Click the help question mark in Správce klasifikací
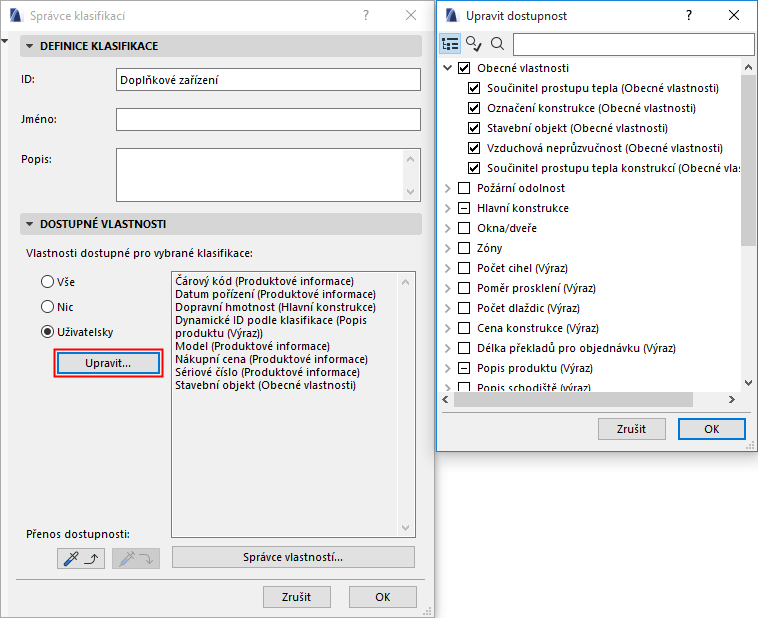The image size is (758, 618). [x=366, y=15]
